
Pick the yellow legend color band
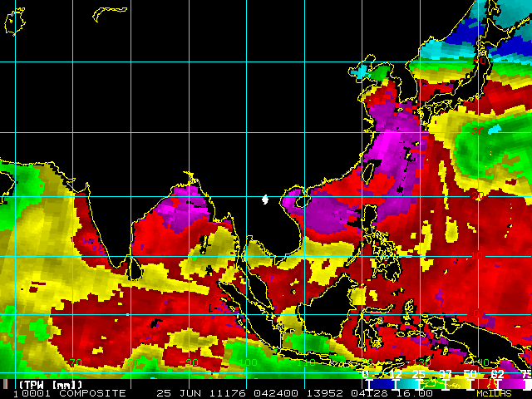pyautogui.click(x=460, y=384)
